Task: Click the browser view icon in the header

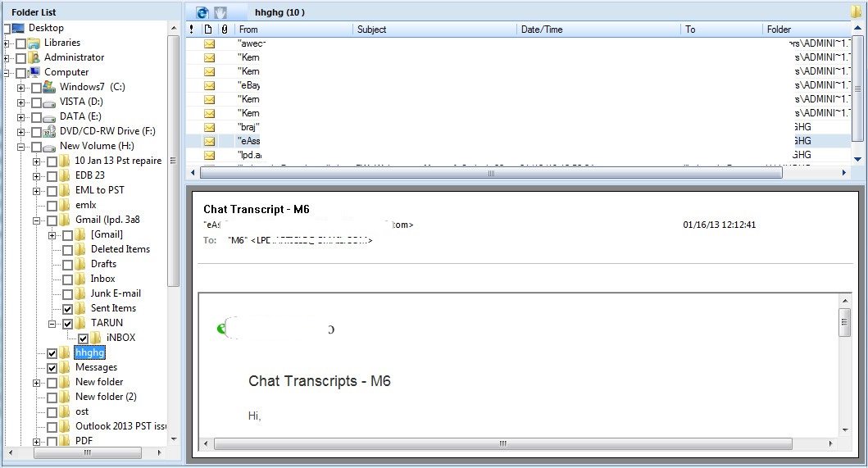Action: coord(202,12)
